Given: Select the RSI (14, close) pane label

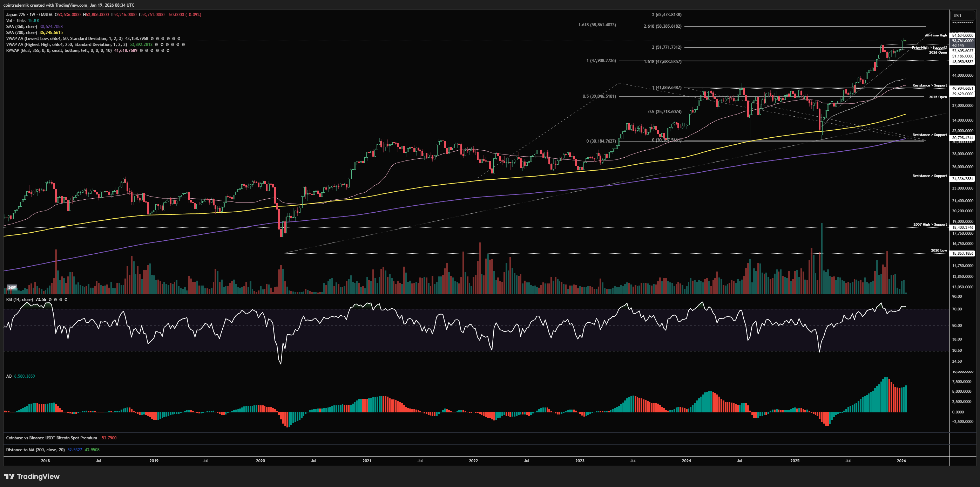Looking at the screenshot, I should click(19, 300).
